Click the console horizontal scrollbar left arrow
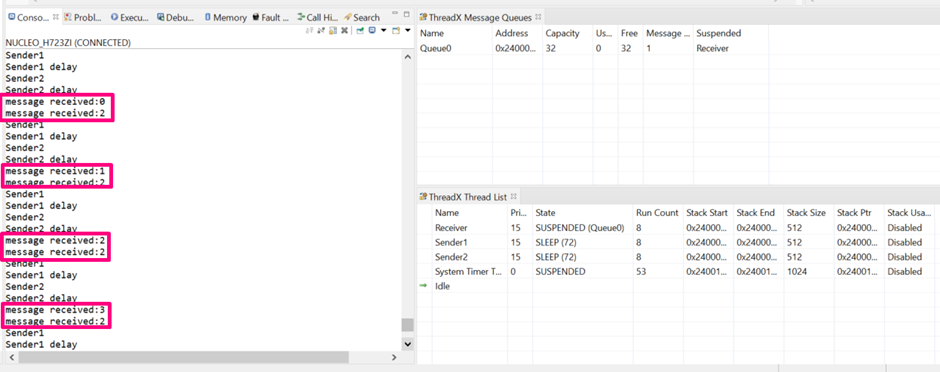 click(11, 357)
